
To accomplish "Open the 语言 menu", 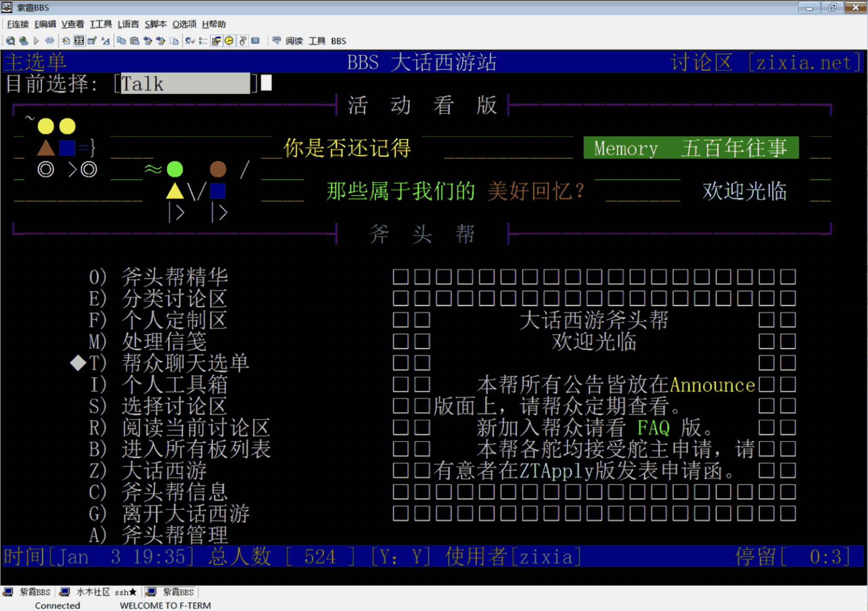I will [128, 24].
